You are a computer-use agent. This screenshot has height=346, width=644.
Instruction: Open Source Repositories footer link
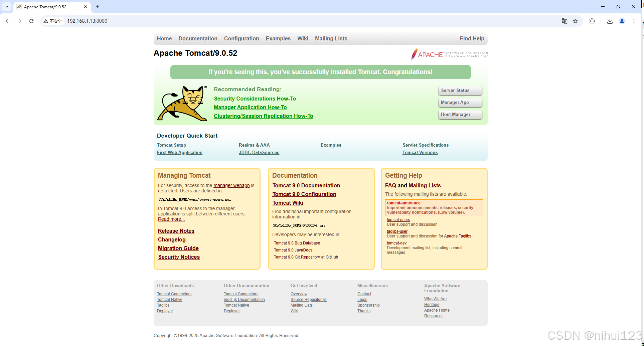point(309,300)
